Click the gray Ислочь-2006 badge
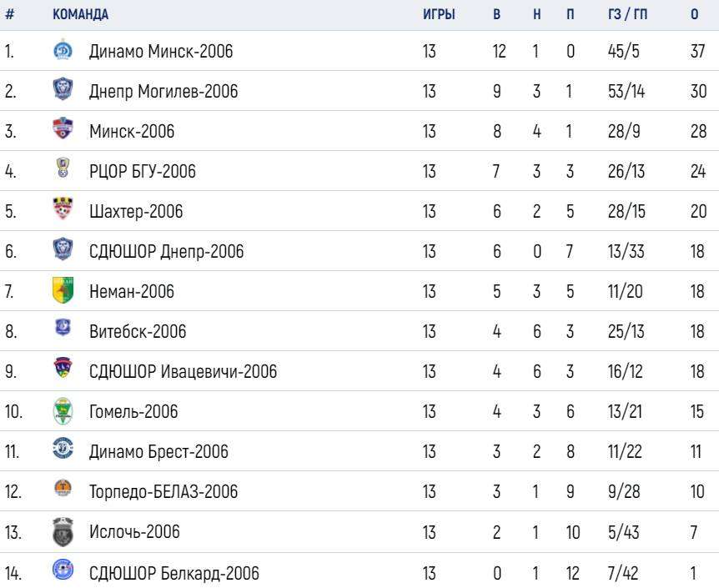The height and width of the screenshot is (588, 719). [x=63, y=532]
